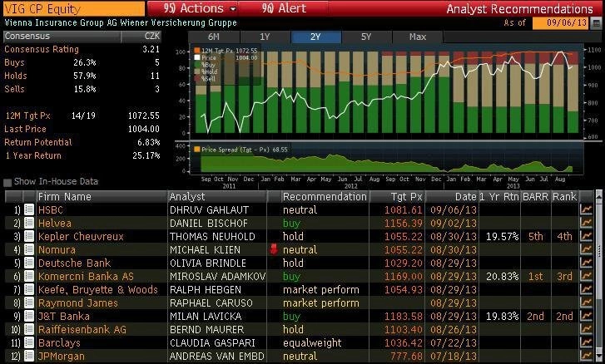This screenshot has width=605, height=364.
Task: Open the HSBC firm name link
Action: point(51,210)
